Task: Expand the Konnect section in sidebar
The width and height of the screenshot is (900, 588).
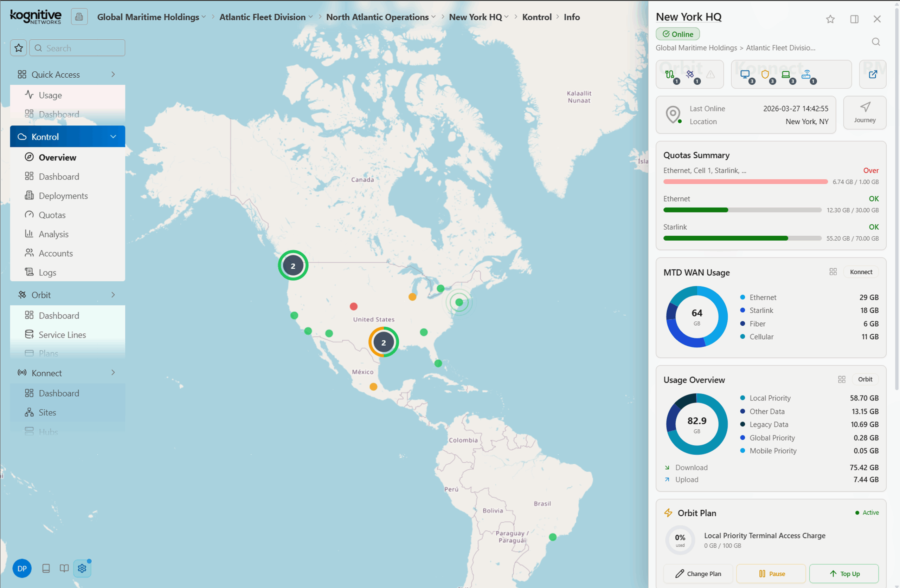Action: coord(113,373)
